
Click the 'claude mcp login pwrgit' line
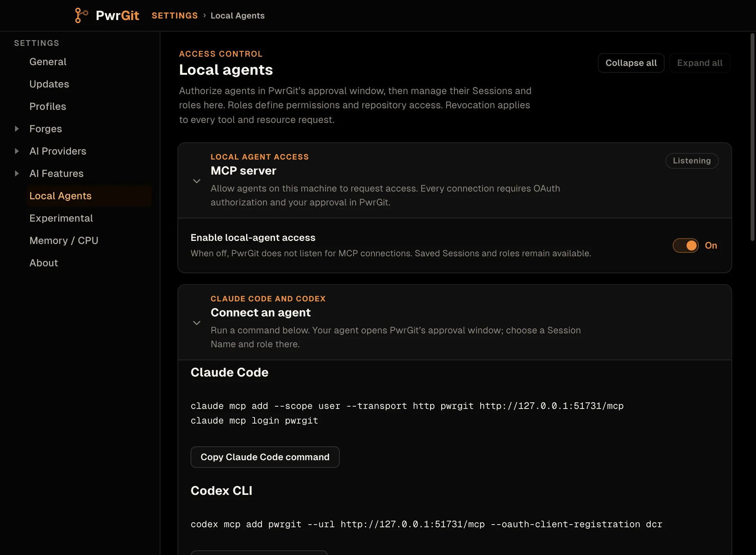coord(254,420)
